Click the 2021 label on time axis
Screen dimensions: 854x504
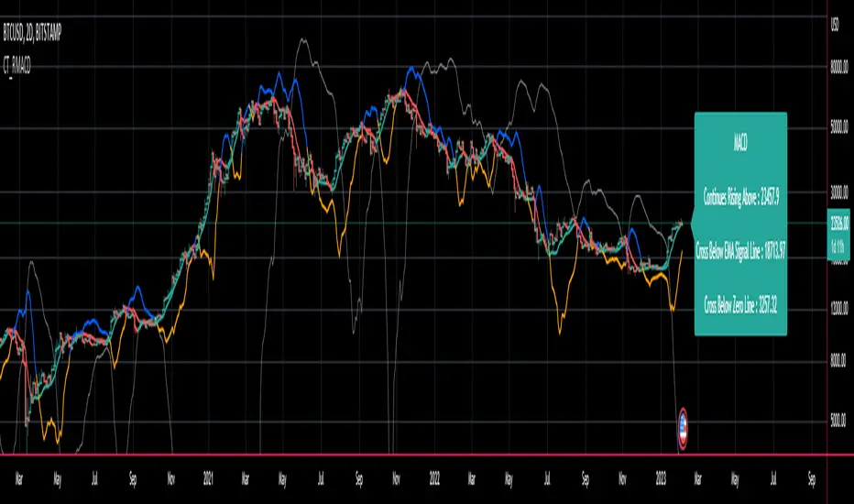(x=208, y=479)
